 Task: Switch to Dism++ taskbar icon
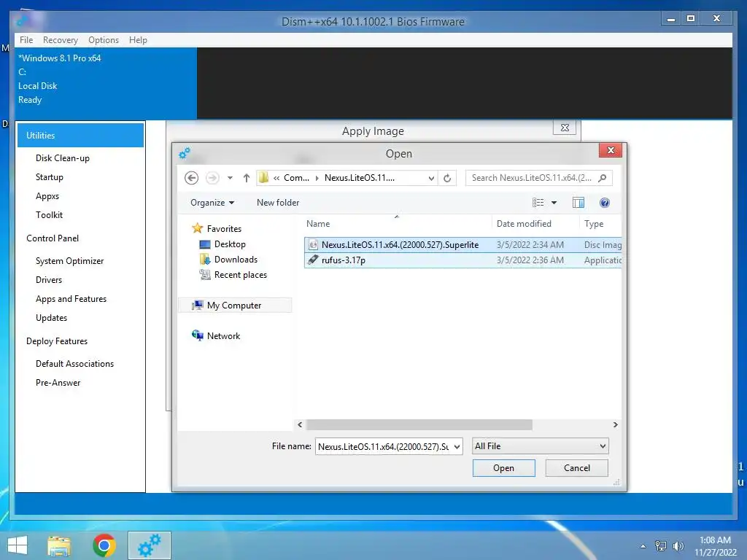[x=149, y=545]
